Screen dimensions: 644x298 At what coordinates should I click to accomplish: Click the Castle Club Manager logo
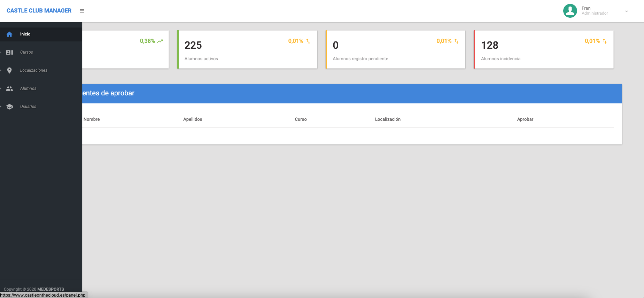(39, 11)
